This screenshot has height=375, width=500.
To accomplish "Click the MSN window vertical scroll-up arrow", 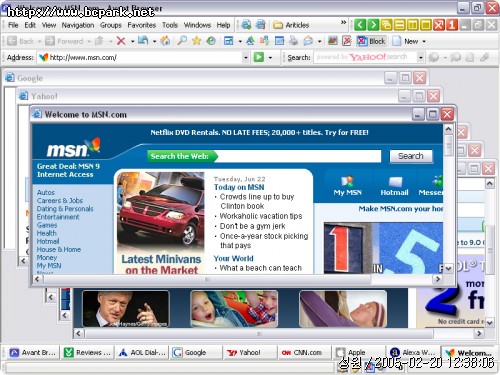I will [x=448, y=129].
